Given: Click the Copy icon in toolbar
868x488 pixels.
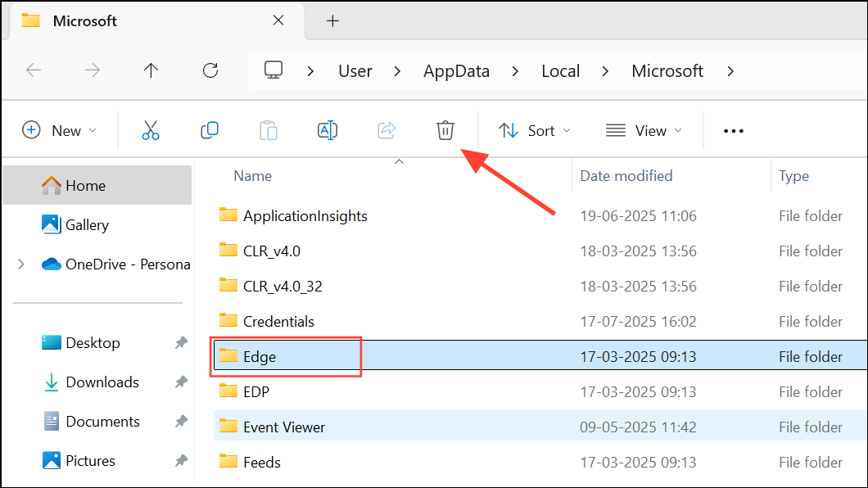Looking at the screenshot, I should 210,130.
